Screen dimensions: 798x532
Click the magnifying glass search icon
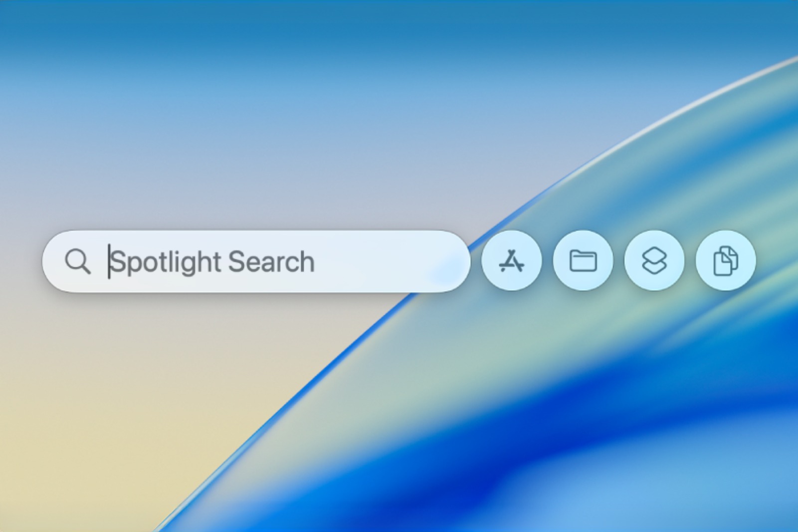78,261
